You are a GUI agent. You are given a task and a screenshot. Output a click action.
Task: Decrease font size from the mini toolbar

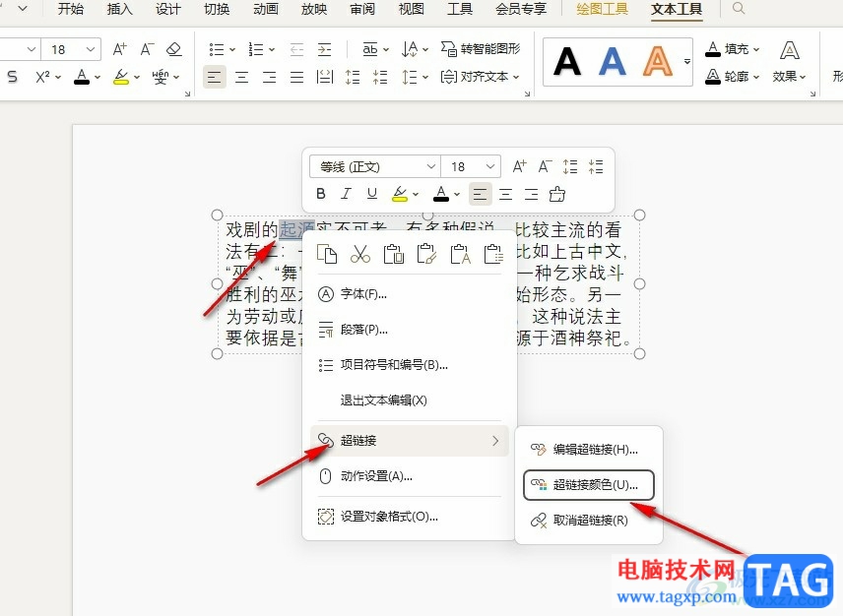pos(546,166)
